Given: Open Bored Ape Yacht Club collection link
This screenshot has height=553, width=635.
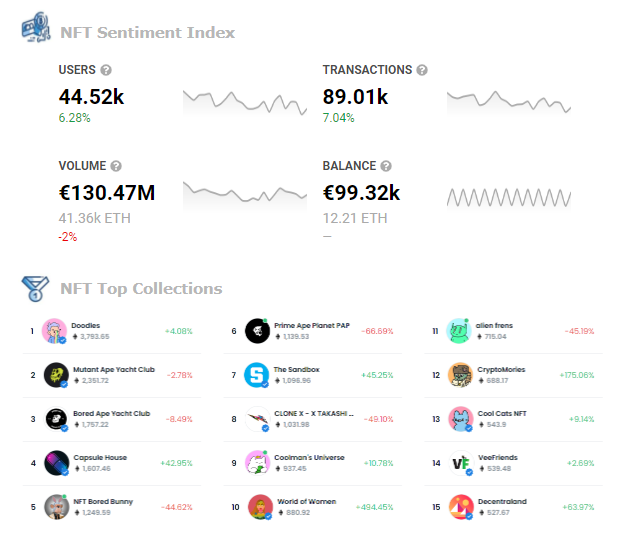Looking at the screenshot, I should tap(111, 413).
